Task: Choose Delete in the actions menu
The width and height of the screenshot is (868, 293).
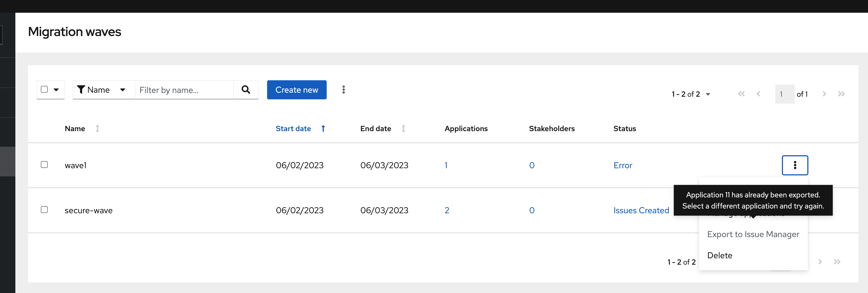Action: click(x=720, y=255)
